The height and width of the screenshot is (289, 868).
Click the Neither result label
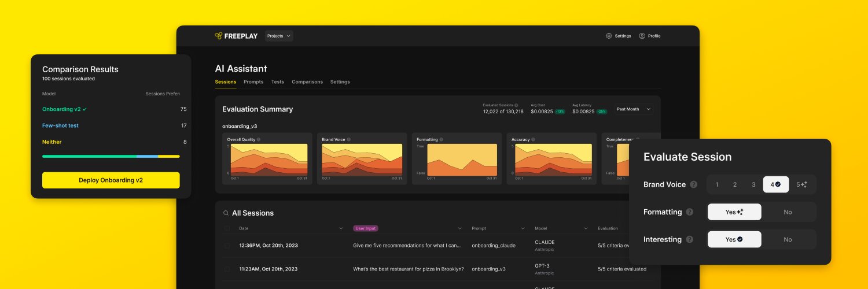(52, 142)
